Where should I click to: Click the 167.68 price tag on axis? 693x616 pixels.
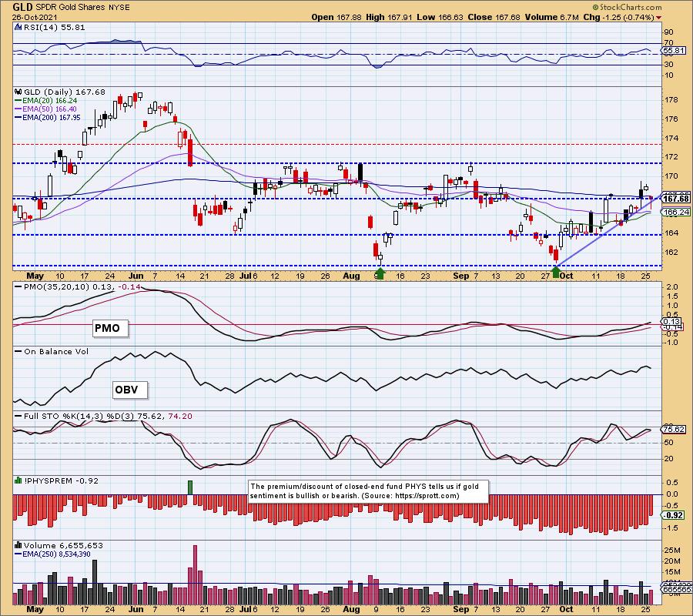click(x=675, y=199)
